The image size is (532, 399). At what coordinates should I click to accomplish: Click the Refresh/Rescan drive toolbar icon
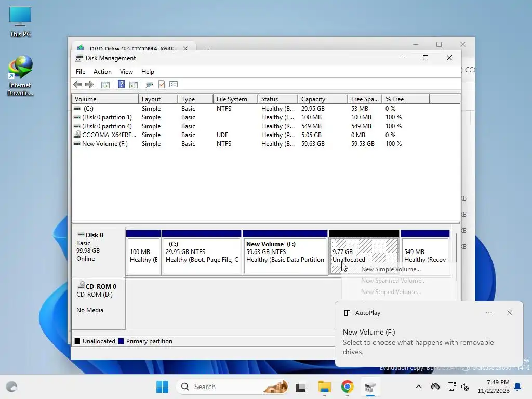pos(149,85)
